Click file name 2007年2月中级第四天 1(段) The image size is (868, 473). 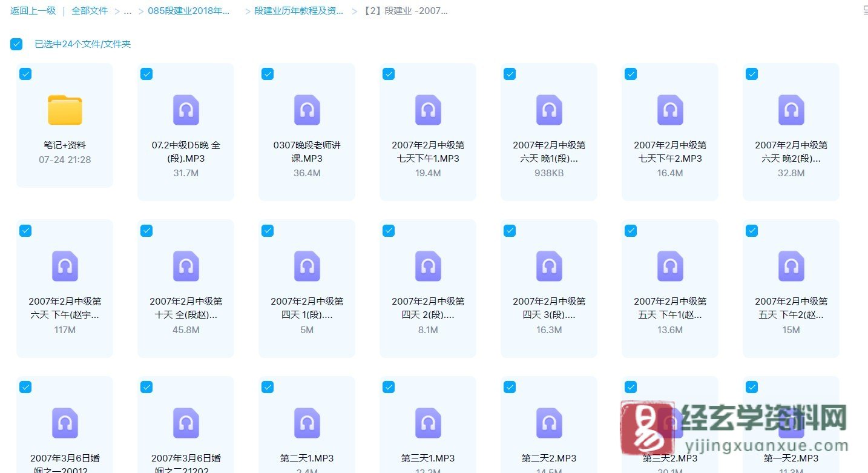[x=307, y=308]
